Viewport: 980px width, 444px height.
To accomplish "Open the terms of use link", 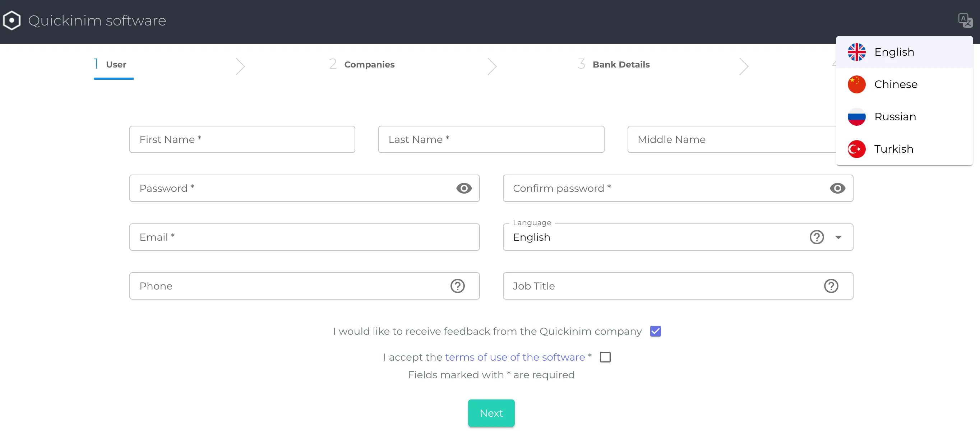I will (x=515, y=357).
